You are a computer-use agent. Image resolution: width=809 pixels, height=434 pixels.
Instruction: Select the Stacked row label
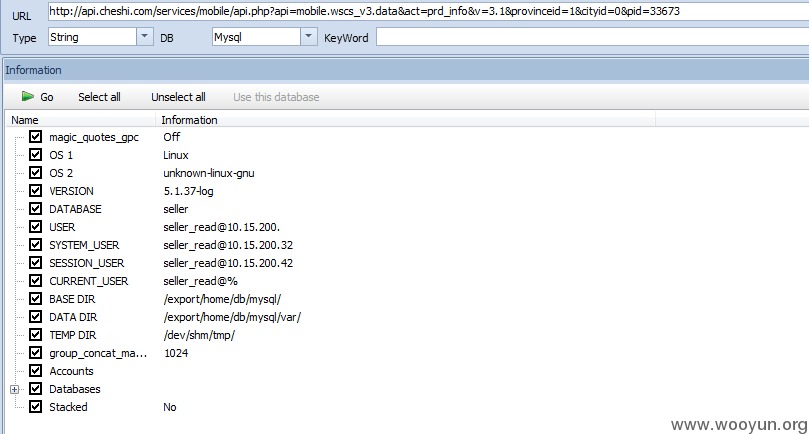(x=68, y=407)
